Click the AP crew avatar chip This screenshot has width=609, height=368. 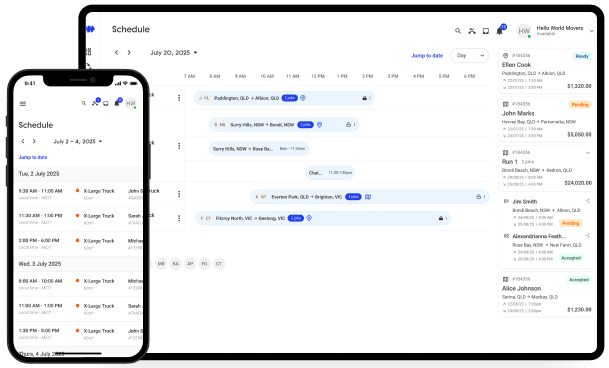[x=190, y=263]
